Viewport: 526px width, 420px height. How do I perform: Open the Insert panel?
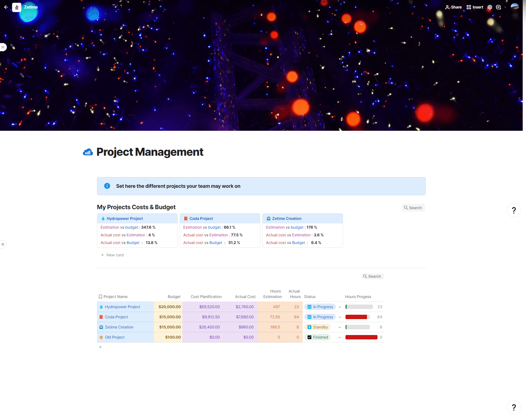475,7
